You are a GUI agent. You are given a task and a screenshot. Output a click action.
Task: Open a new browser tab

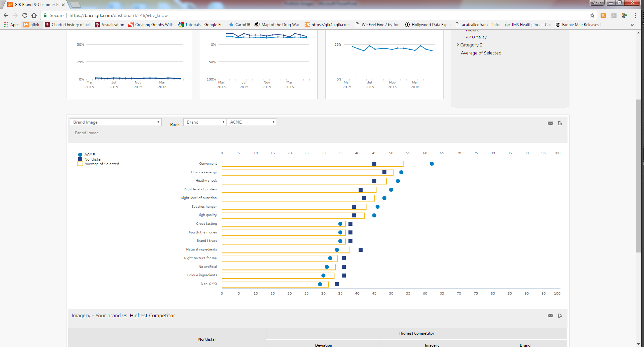75,5
